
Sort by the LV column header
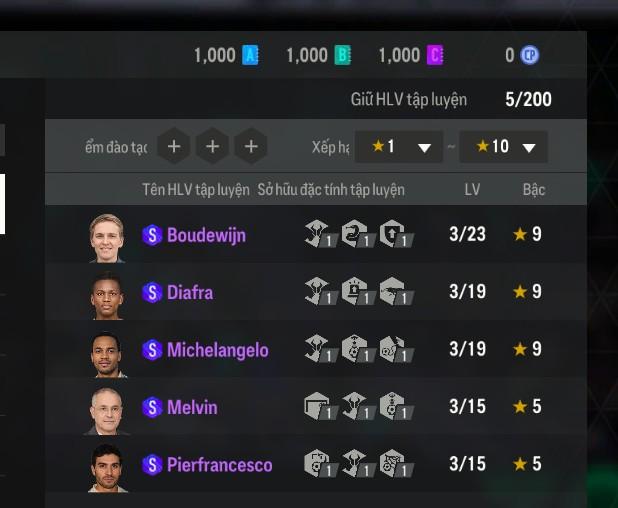tap(472, 190)
